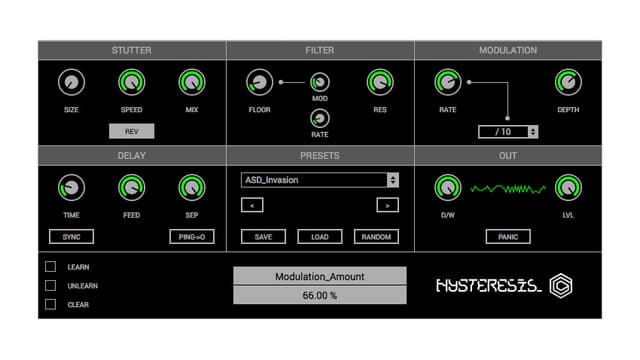The height and width of the screenshot is (360, 640).
Task: Click the LVL knob in Out
Action: coord(568,188)
